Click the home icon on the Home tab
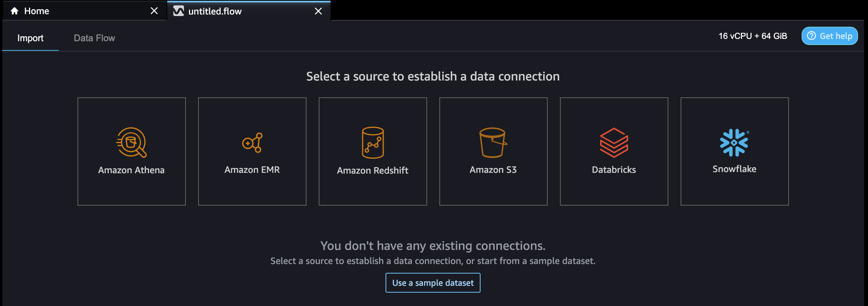 pyautogui.click(x=14, y=11)
